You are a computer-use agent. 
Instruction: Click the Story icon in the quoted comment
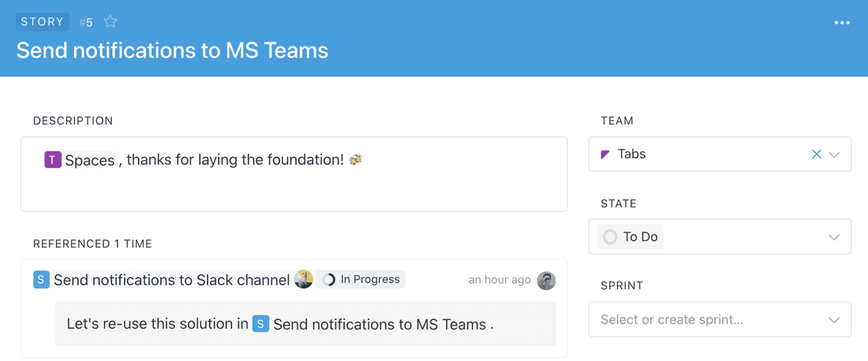tap(260, 324)
